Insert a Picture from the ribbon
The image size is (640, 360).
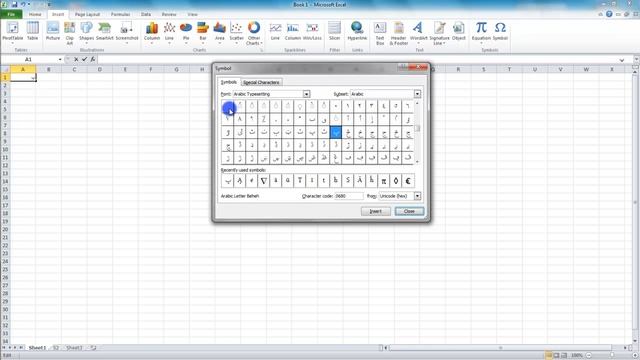[53, 32]
